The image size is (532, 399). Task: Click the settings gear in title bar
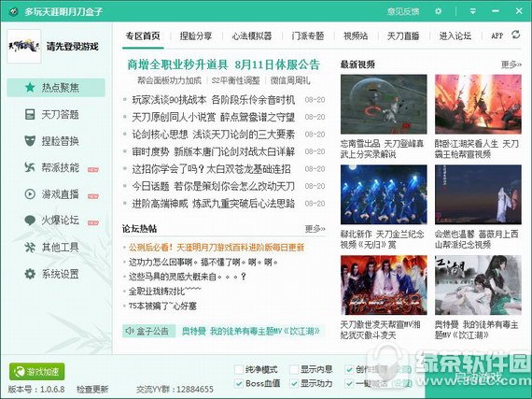[x=439, y=11]
